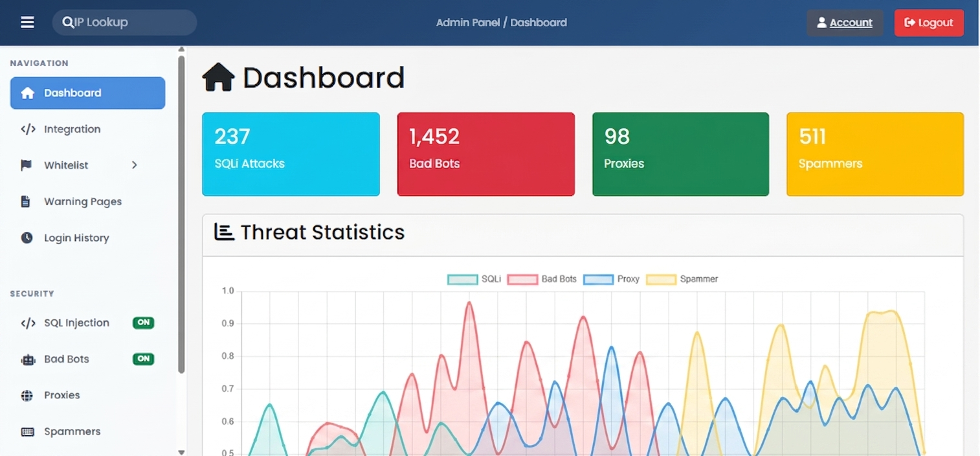Open the 1,452 Bad Bots card
Image resolution: width=980 pixels, height=456 pixels.
[x=486, y=154]
